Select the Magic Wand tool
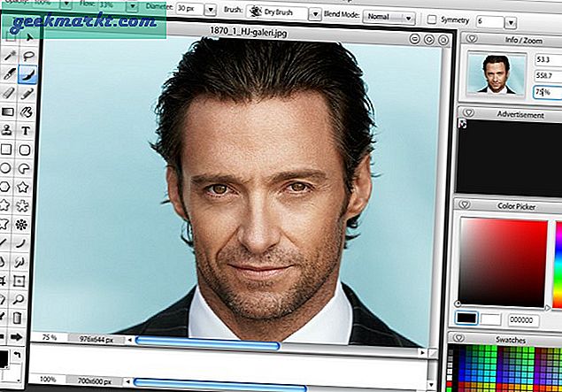The height and width of the screenshot is (392, 562). click(10, 56)
